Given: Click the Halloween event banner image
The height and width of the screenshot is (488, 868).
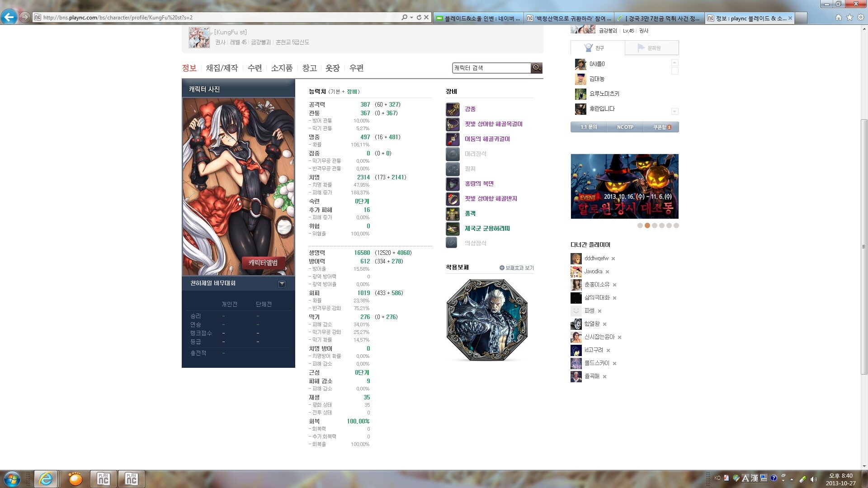Looking at the screenshot, I should [x=624, y=187].
